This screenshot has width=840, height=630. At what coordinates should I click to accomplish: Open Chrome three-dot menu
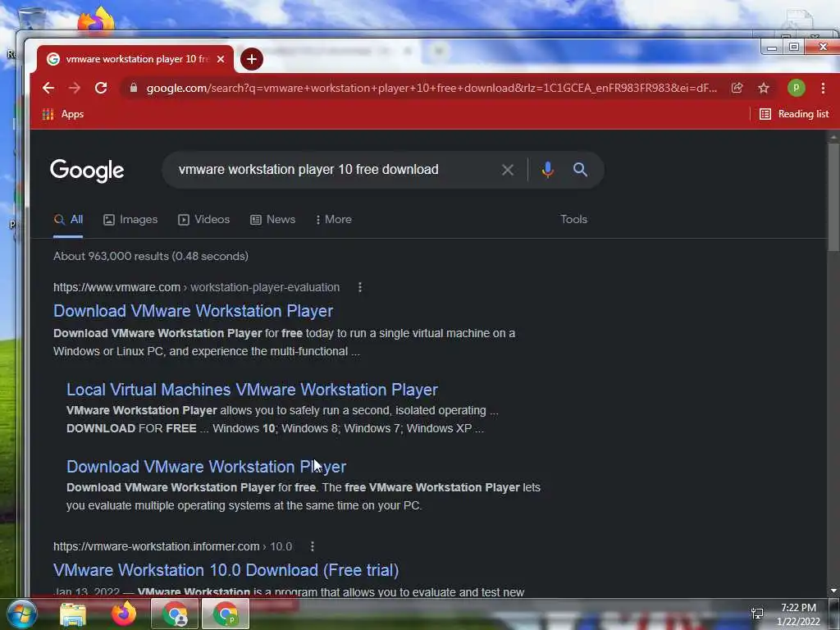[823, 88]
